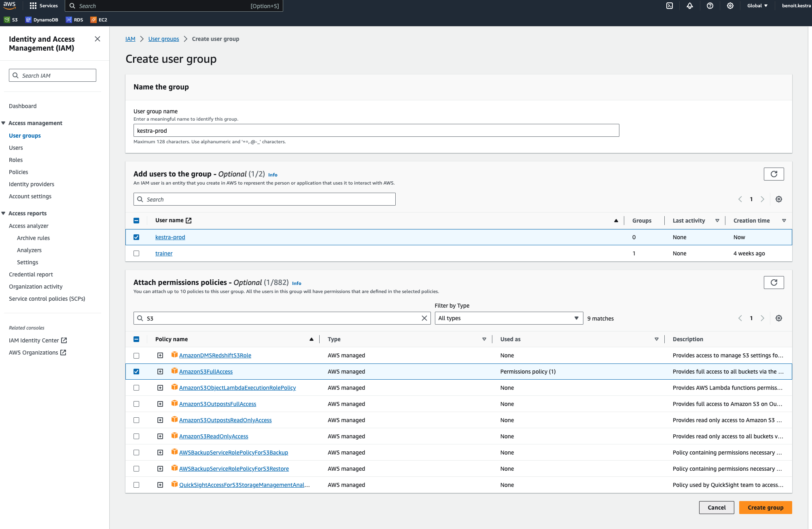
Task: Close the IAM navigation panel
Action: point(98,39)
